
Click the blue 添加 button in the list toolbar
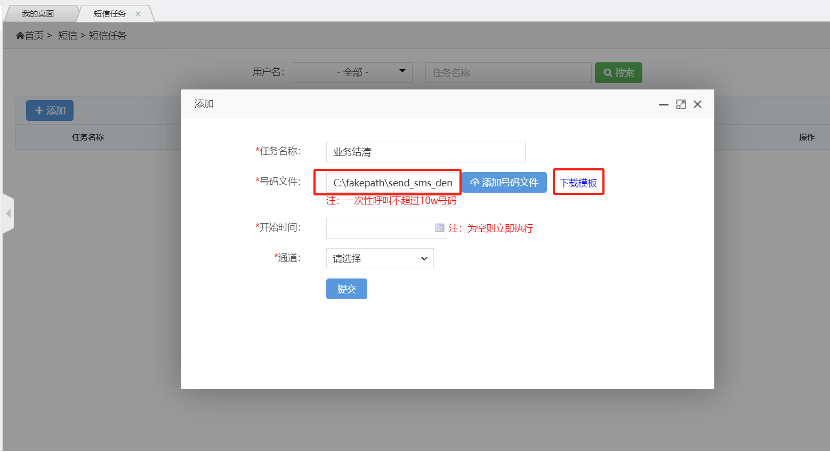49,111
